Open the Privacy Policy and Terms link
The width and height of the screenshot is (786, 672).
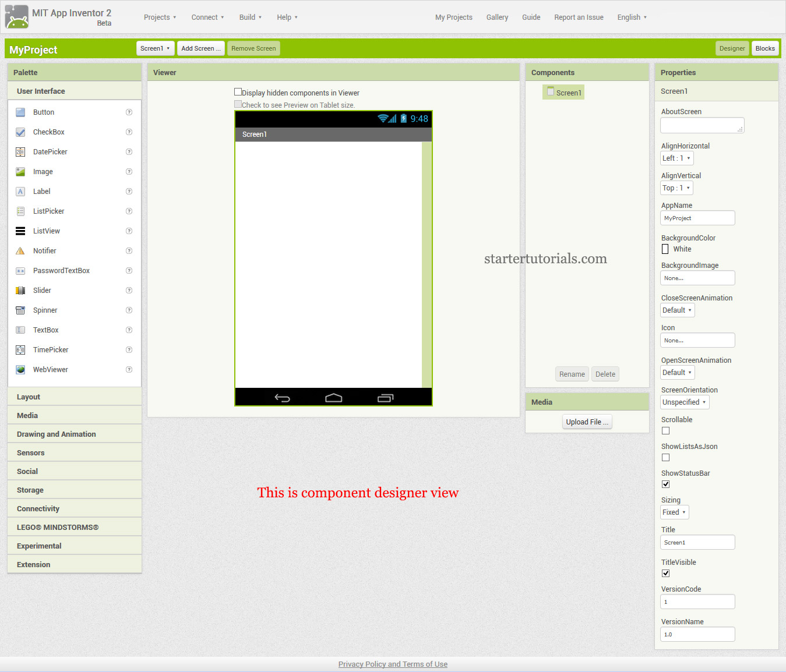click(x=393, y=664)
